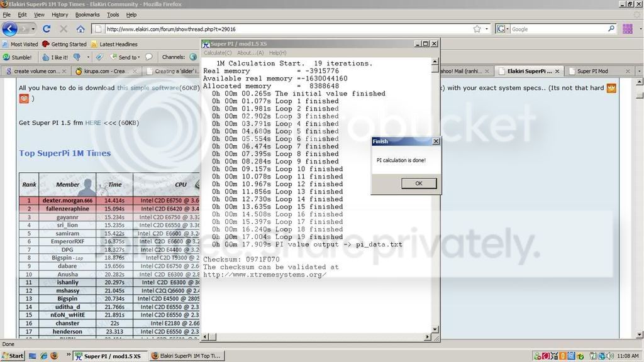Click the page scrollbar up arrow
Viewport: 644px width, 362px height.
[640, 82]
